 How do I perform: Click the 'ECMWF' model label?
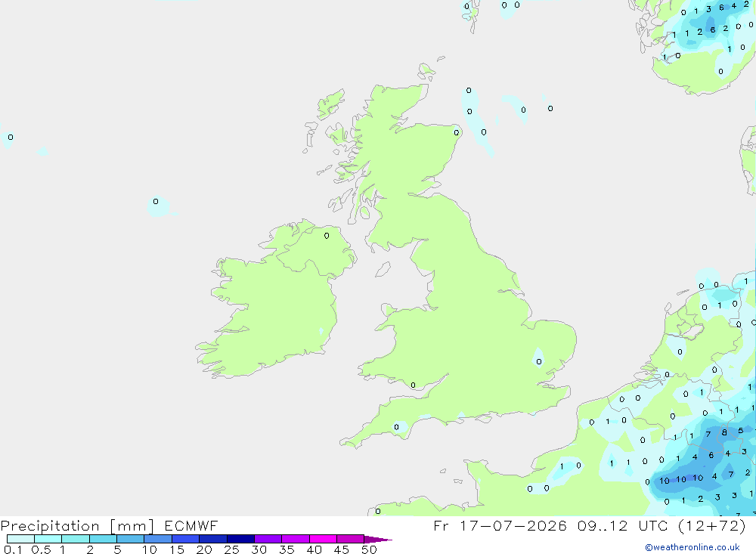(x=191, y=525)
